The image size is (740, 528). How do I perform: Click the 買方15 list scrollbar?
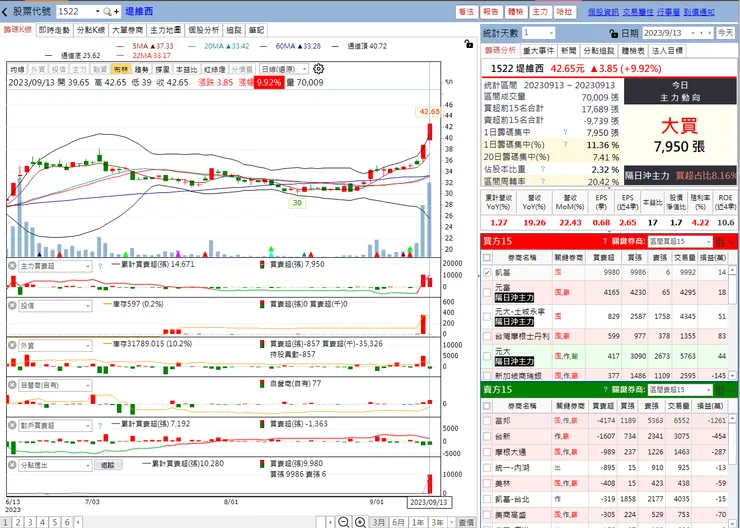point(732,323)
